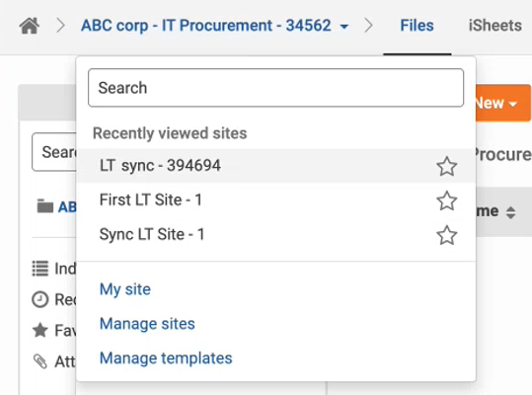Image resolution: width=532 pixels, height=395 pixels.
Task: Sort by the Name column arrows
Action: 510,212
